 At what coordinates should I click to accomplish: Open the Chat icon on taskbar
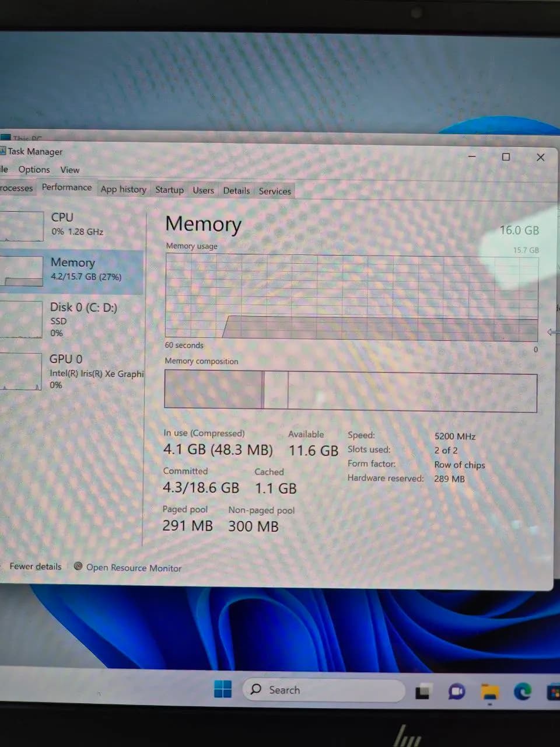[457, 692]
